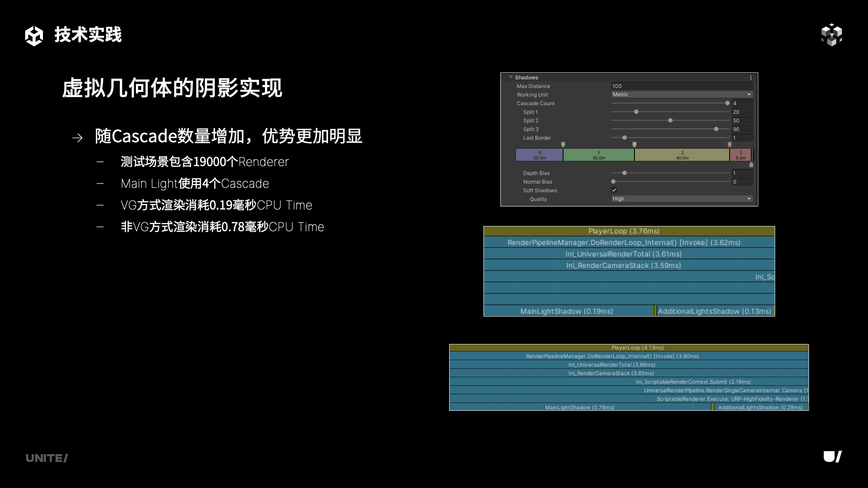Click the upper red cascade split handle
868x488 pixels.
(x=730, y=144)
